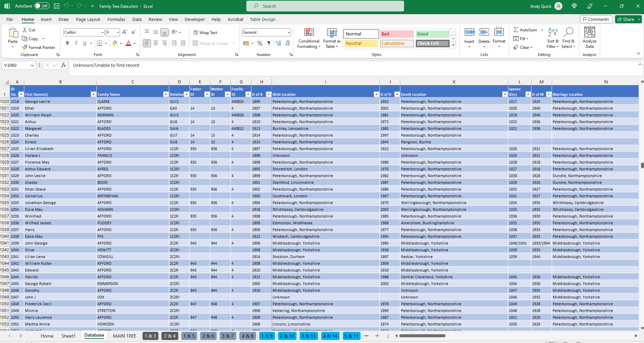Apply the Bad cell style swatch
Screen dimensions: 644x343
click(x=397, y=34)
